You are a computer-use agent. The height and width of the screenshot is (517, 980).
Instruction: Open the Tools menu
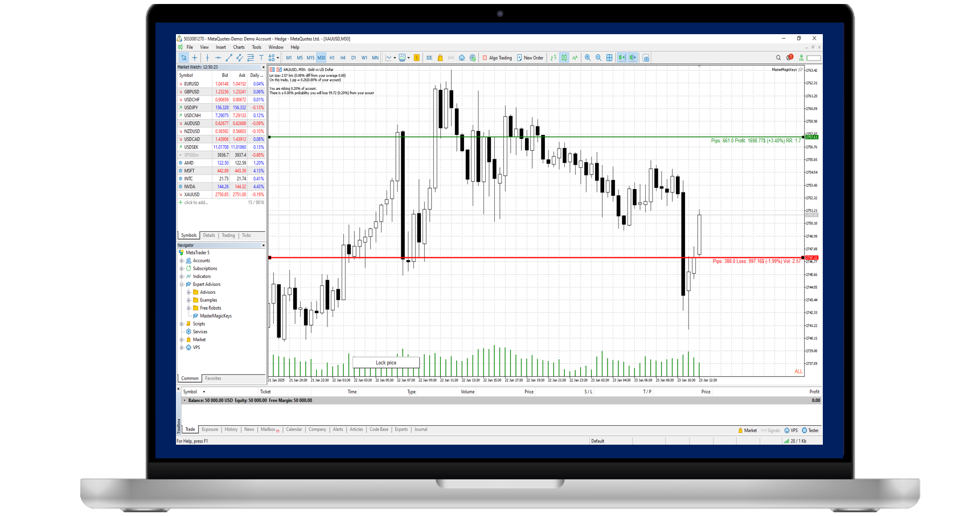[257, 47]
